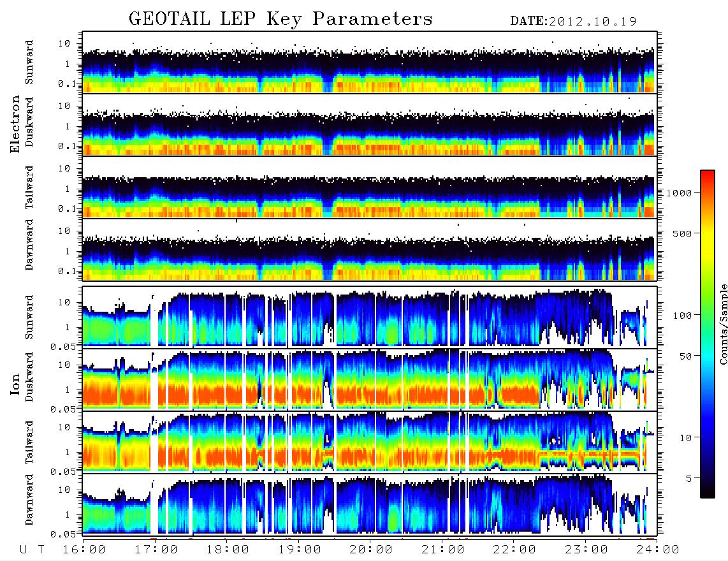Viewport: 728px width, 561px height.
Task: Click the vertical "Ion" group label
Action: [15, 384]
